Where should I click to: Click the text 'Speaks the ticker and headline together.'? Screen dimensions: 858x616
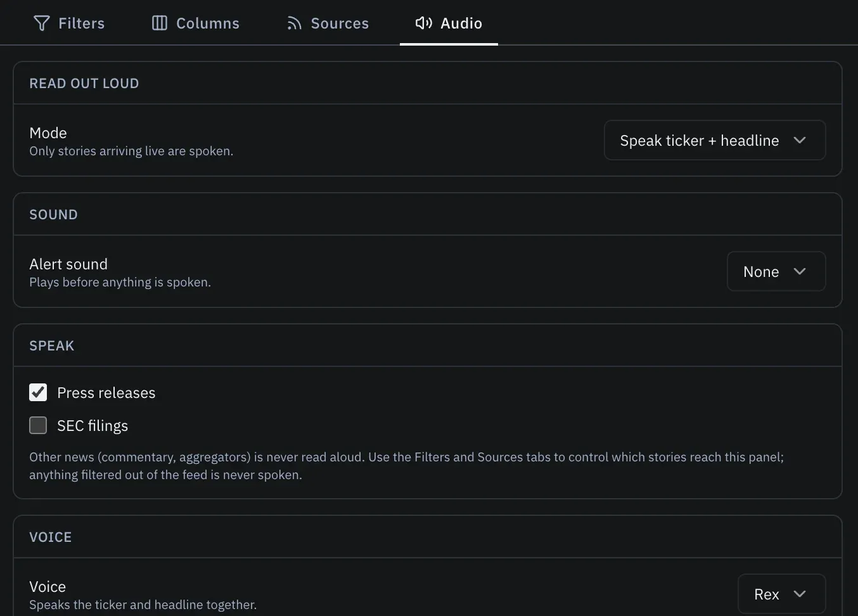143,605
